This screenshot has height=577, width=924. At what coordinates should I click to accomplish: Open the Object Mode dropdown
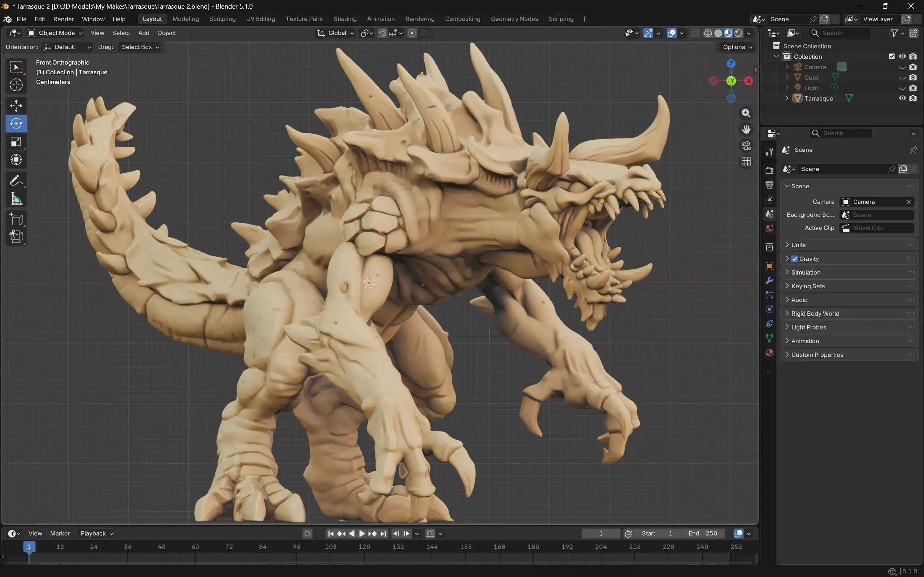(55, 33)
